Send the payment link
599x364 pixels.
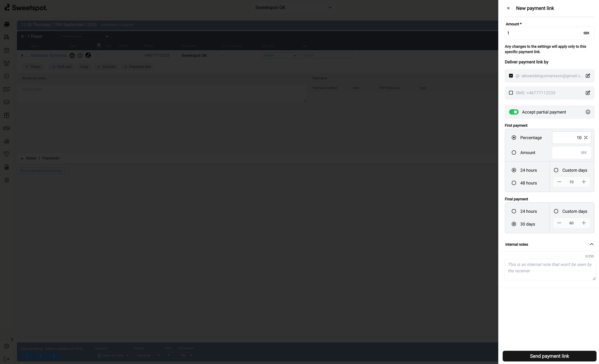[x=549, y=356]
